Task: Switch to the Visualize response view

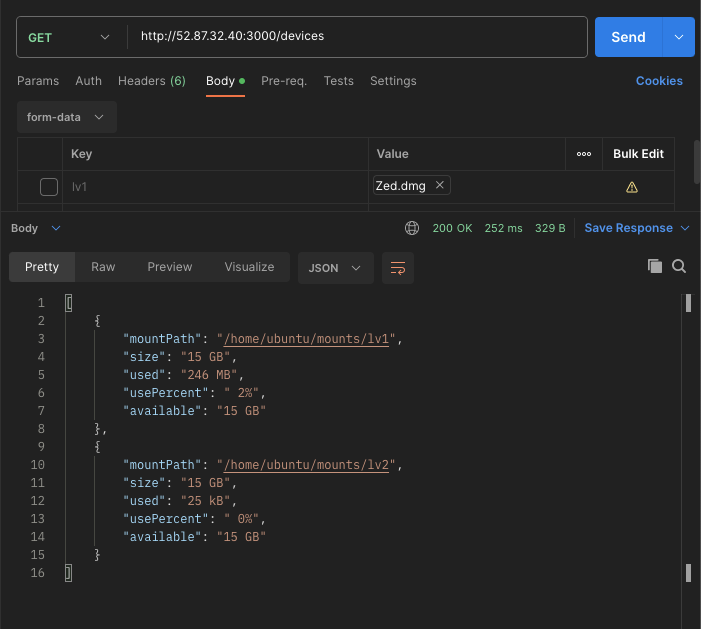Action: coord(249,267)
